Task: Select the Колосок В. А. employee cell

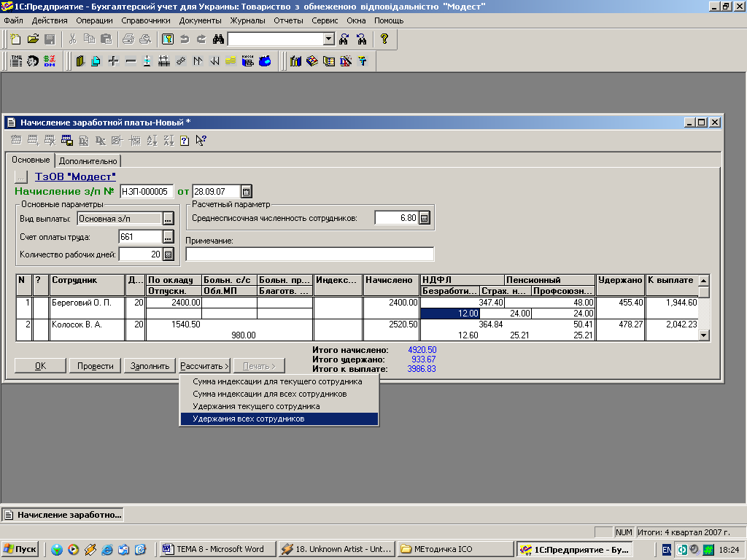Action: coord(88,330)
